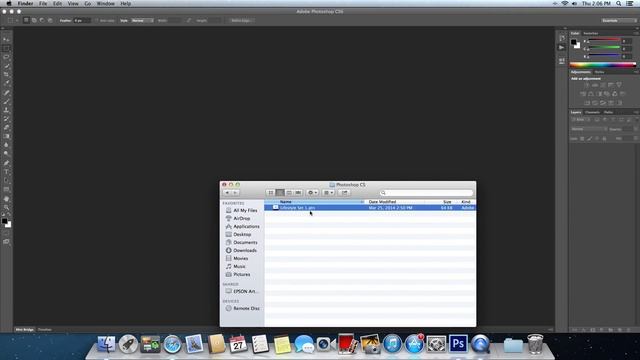Select the Move tool in Photoshop toolbar

pos(6,40)
